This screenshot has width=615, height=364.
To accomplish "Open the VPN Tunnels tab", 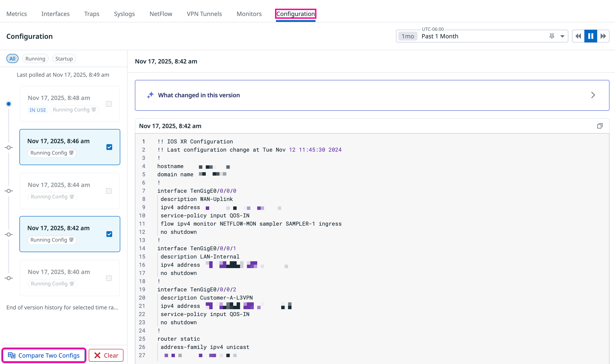I will point(204,14).
